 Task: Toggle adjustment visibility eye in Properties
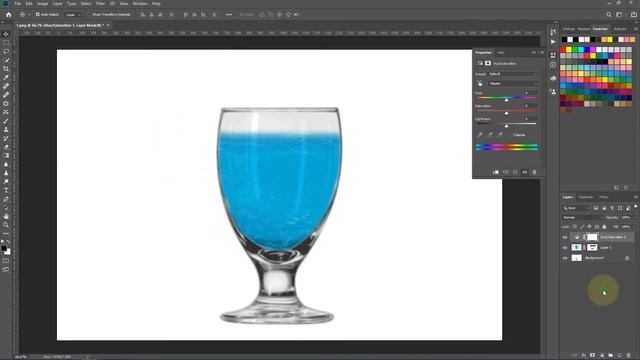(x=524, y=172)
